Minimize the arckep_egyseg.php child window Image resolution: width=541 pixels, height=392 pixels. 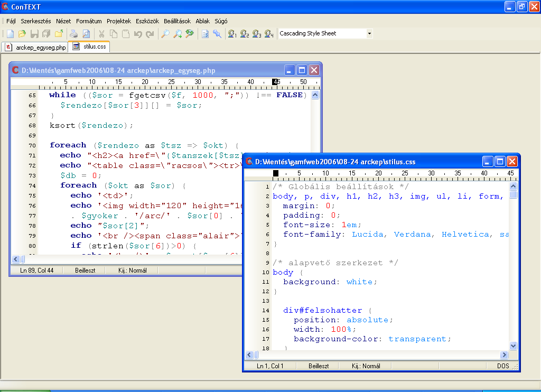point(290,70)
